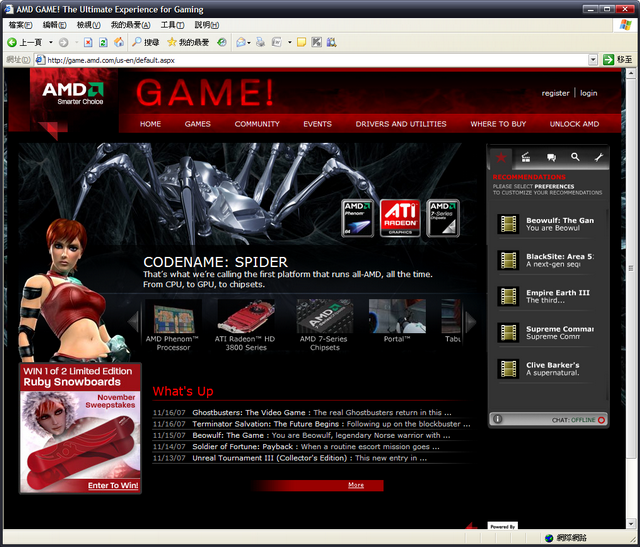The height and width of the screenshot is (547, 640).
Task: Click the AMD Phenom Processor thumbnail
Action: (x=173, y=316)
